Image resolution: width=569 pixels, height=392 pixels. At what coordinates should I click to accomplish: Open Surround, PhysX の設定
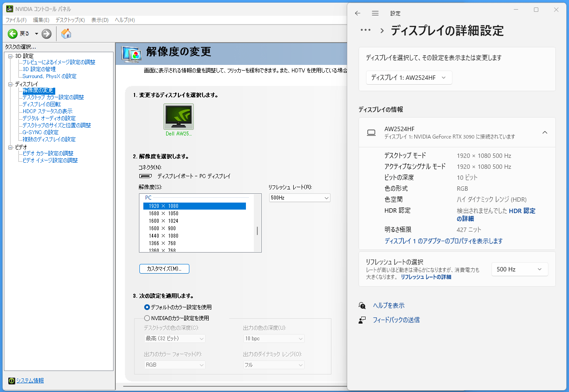50,76
